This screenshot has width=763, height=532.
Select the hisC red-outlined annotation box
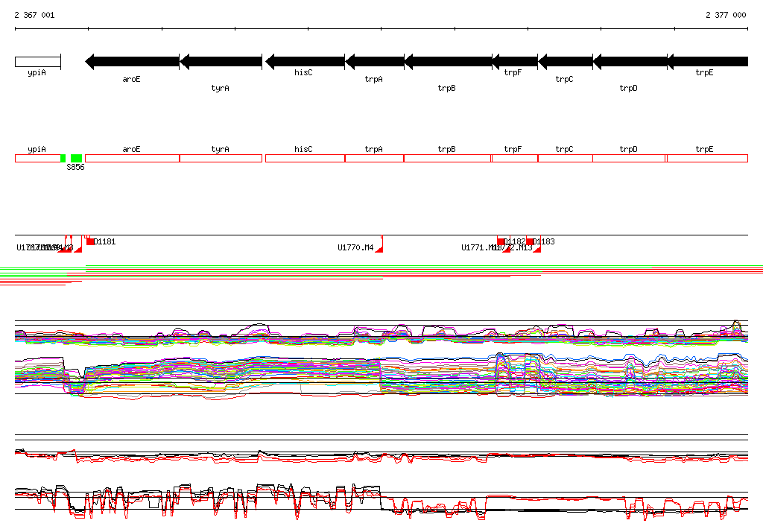point(304,158)
